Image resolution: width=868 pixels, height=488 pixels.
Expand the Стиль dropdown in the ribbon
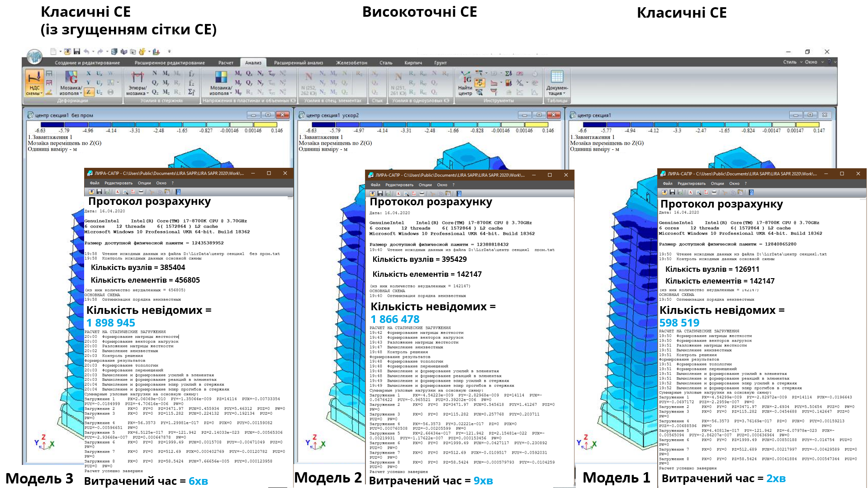[x=792, y=62]
